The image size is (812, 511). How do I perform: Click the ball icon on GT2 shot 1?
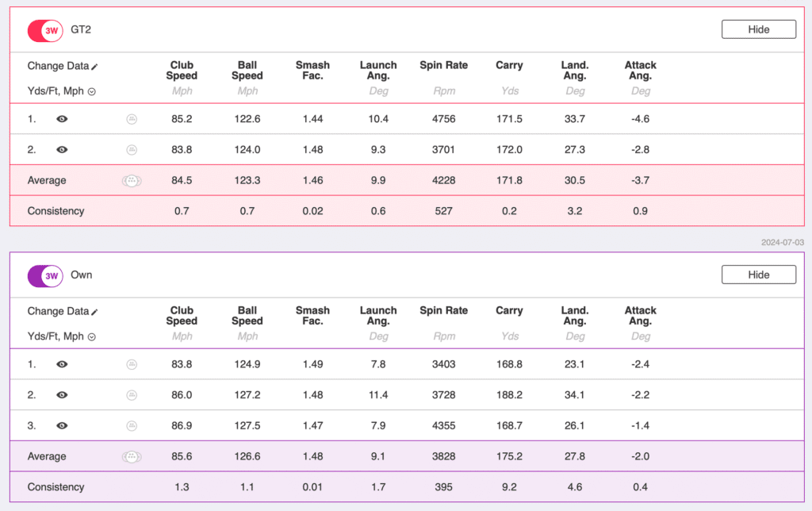(x=132, y=119)
